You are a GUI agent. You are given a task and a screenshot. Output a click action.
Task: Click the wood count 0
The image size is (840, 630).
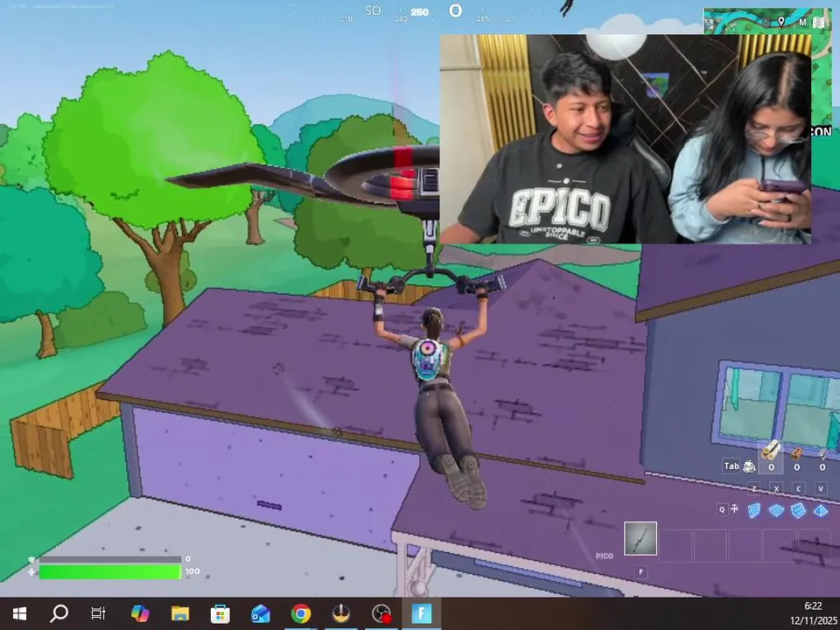point(771,467)
